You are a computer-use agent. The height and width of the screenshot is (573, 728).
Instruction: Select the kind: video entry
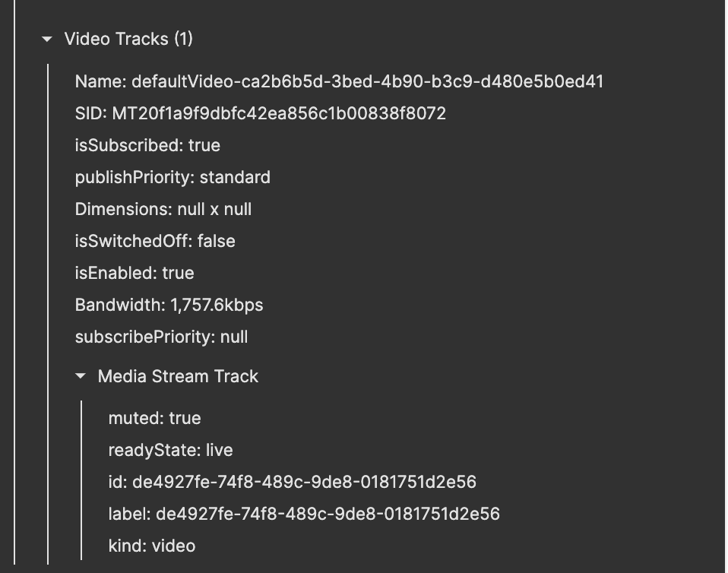pos(148,546)
